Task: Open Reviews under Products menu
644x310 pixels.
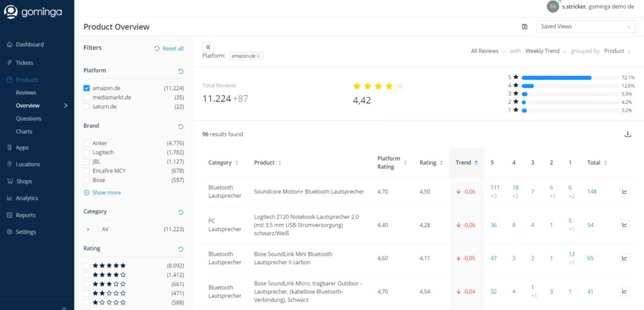Action: pyautogui.click(x=26, y=93)
